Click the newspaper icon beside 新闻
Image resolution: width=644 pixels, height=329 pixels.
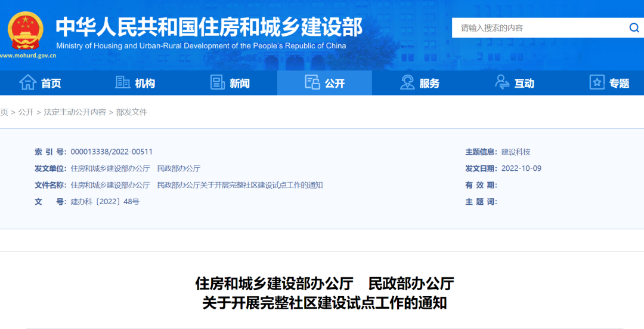pos(218,82)
